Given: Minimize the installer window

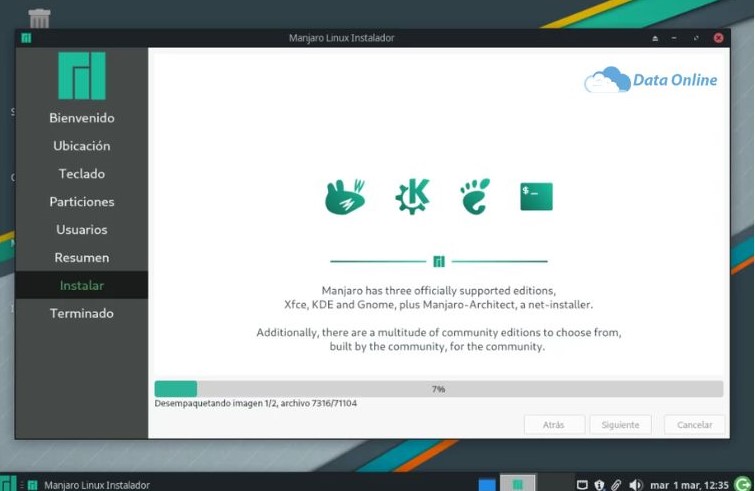Looking at the screenshot, I should [x=674, y=38].
